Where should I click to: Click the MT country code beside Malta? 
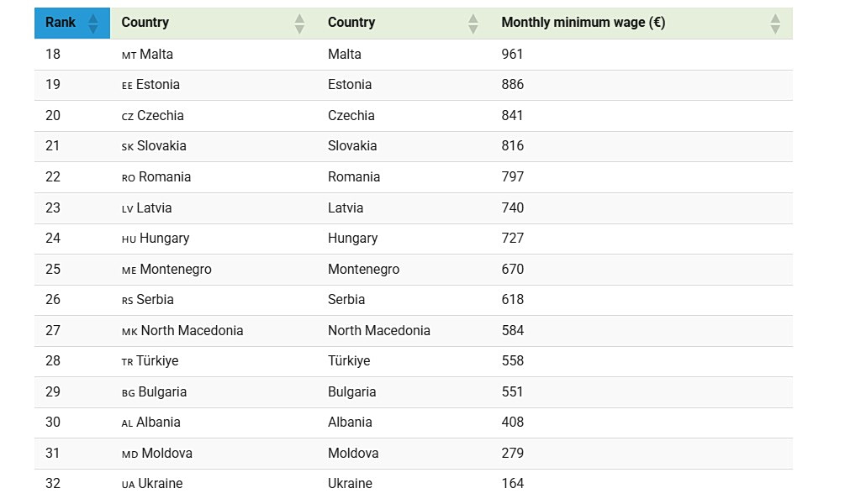click(x=129, y=55)
